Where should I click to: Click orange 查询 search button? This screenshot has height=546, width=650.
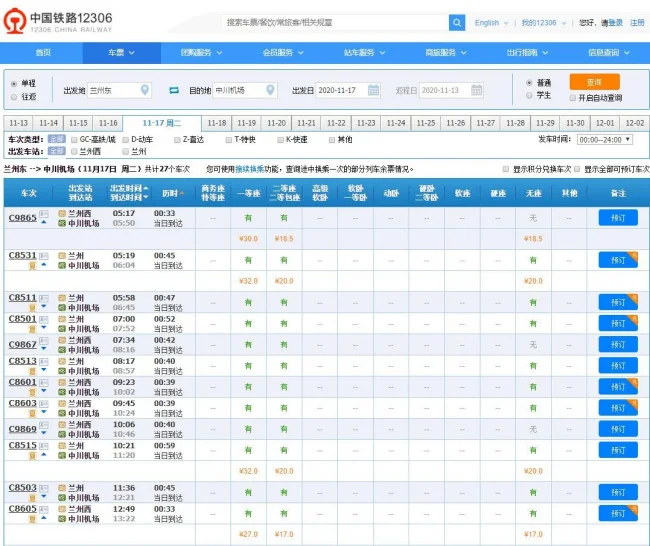tap(594, 82)
